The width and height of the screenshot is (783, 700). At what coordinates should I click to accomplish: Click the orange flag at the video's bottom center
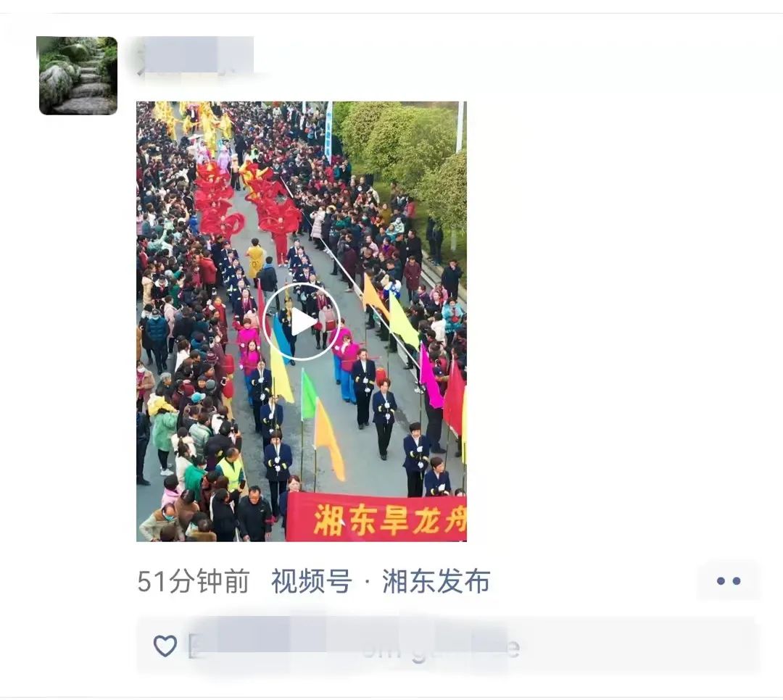tap(330, 439)
